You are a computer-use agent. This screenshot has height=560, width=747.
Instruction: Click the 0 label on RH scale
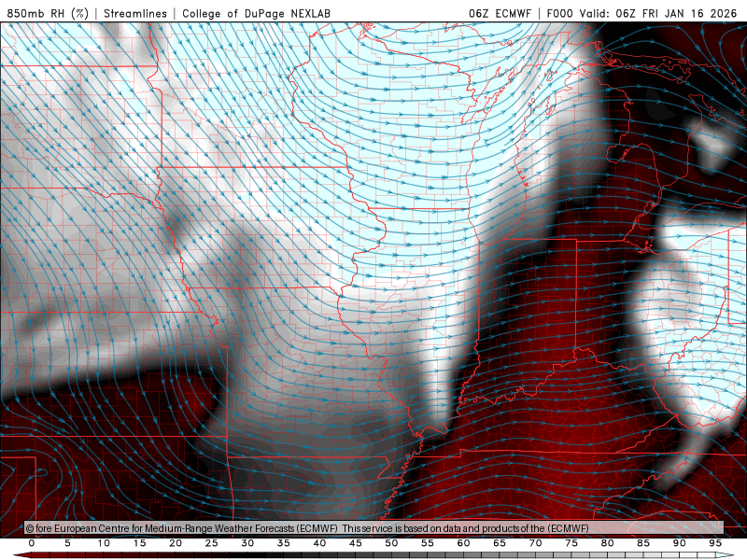[32, 543]
